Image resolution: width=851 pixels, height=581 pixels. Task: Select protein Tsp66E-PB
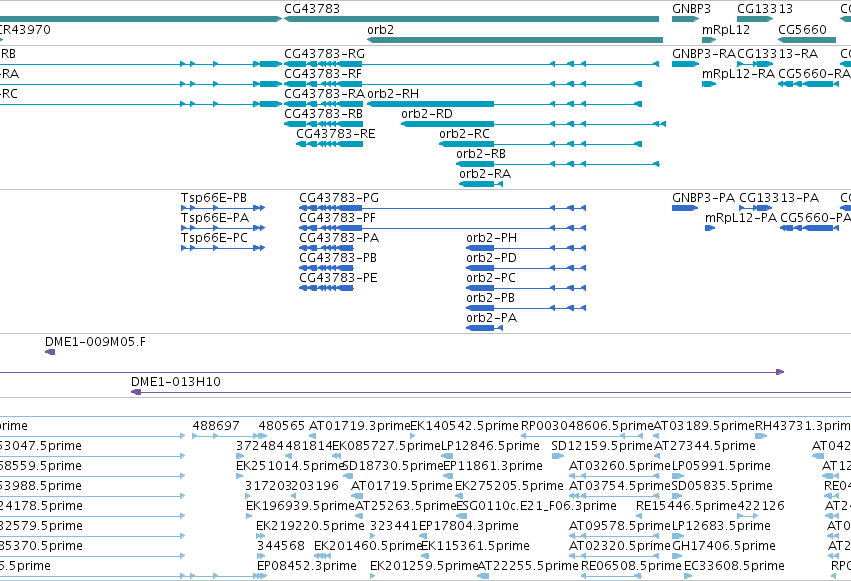click(x=223, y=208)
